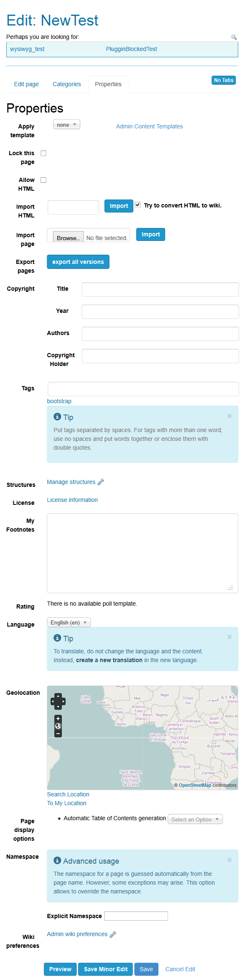This screenshot has width=242, height=980.
Task: Click the wrench icon beside Manage structures
Action: [x=101, y=482]
